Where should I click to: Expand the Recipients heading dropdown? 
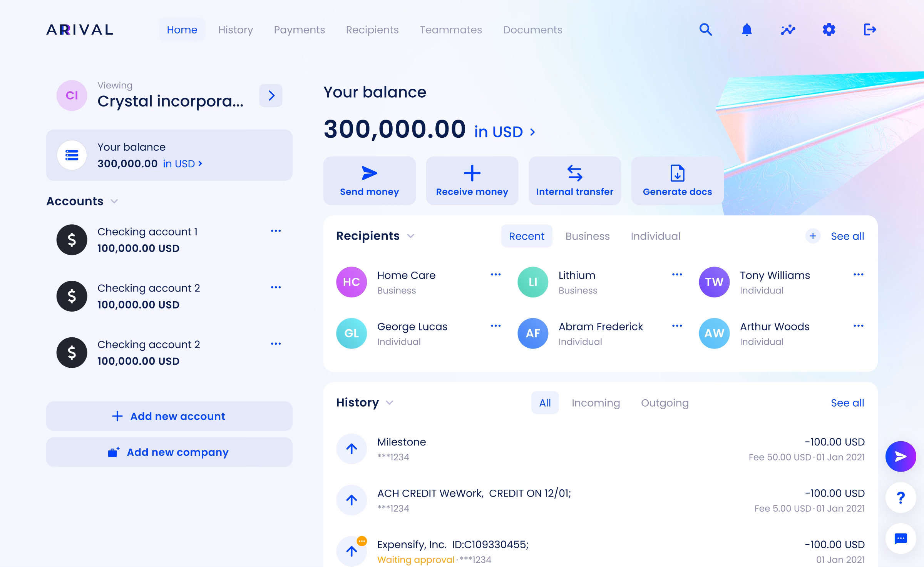click(x=410, y=236)
